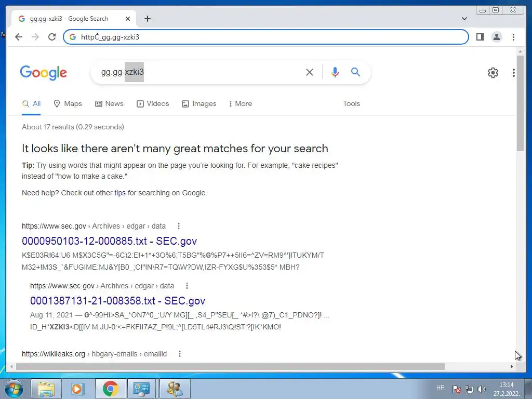Expand the More search categories

click(x=241, y=104)
